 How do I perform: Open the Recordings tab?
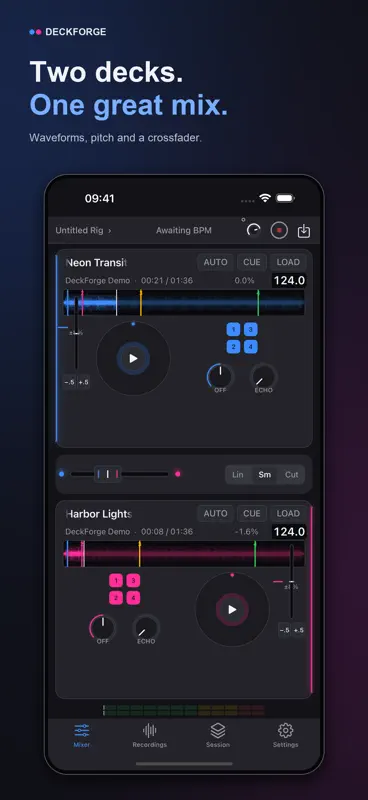(x=150, y=735)
